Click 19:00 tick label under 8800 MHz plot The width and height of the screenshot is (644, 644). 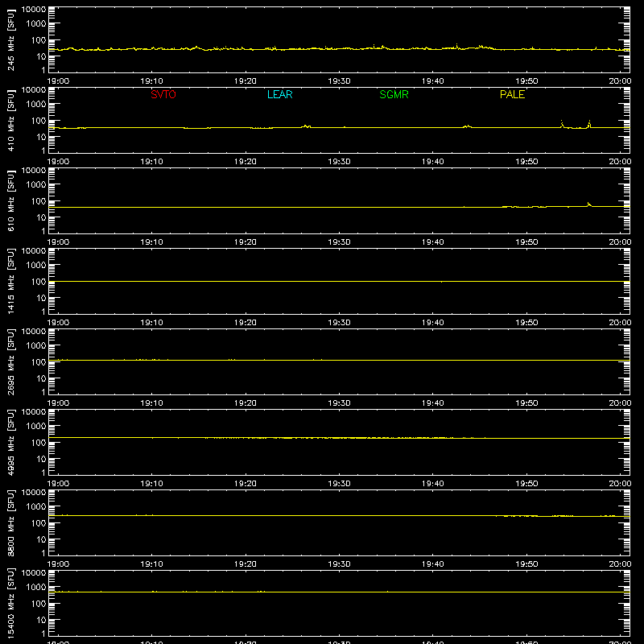pos(58,564)
